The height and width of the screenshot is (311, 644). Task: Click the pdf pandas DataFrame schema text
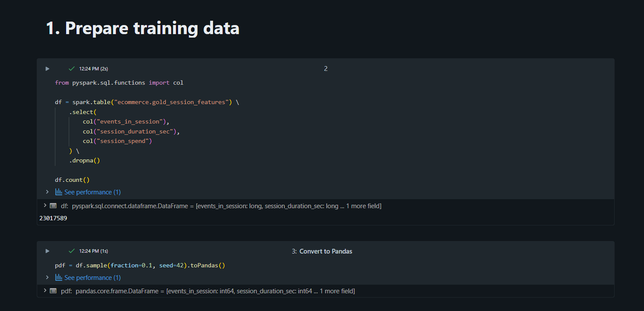[x=207, y=291]
